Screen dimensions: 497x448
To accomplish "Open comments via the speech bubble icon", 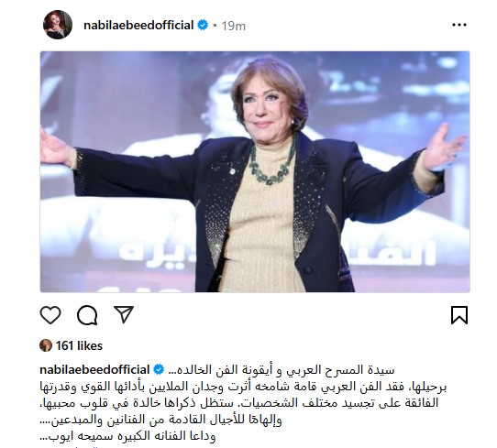I will [x=87, y=315].
